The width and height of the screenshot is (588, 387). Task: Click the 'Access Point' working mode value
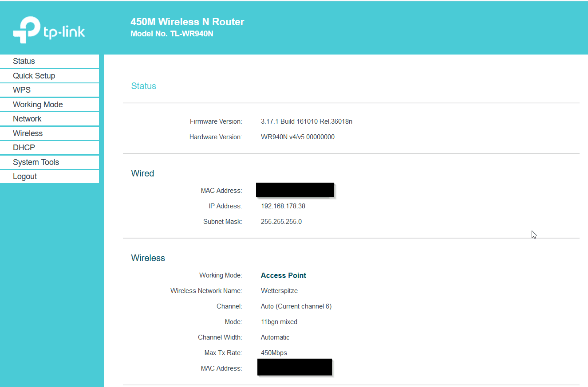[284, 275]
